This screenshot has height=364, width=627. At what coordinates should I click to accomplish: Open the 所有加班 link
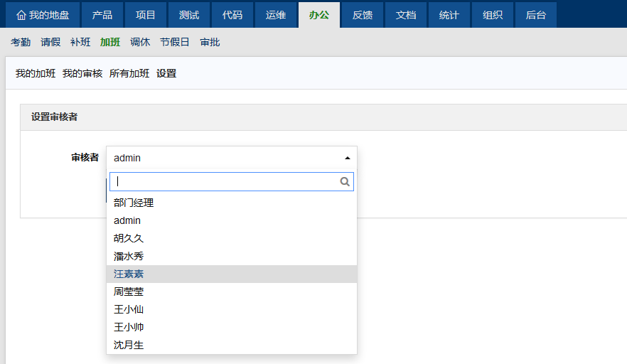[x=129, y=73]
